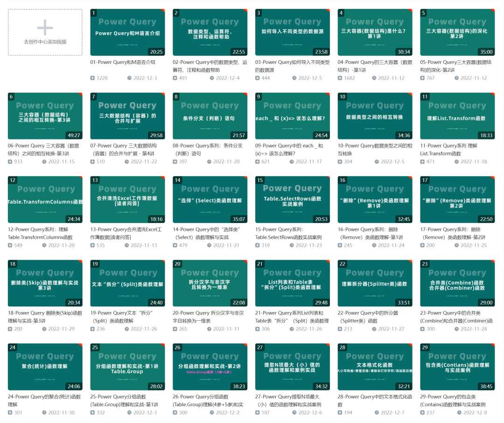Open thumbnail 5 三大容器的深化 第2讲

457,33
